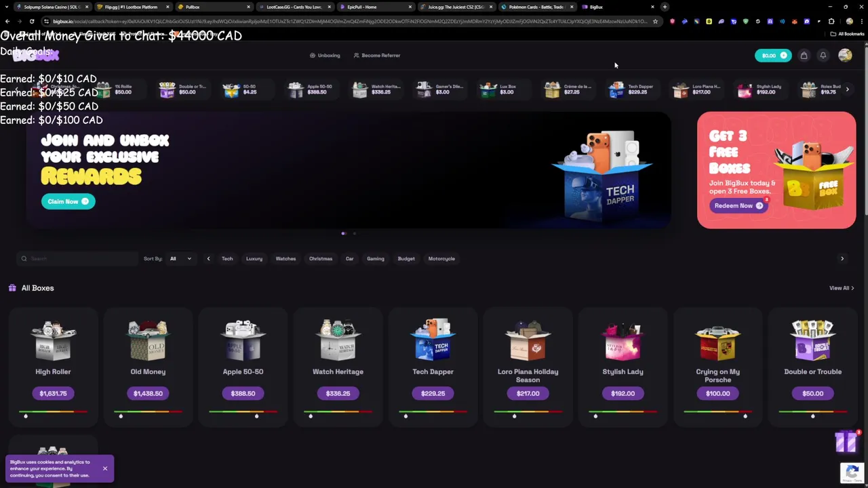Image resolution: width=868 pixels, height=488 pixels.
Task: Open the browser profile icon in toolbar
Action: coord(849,21)
